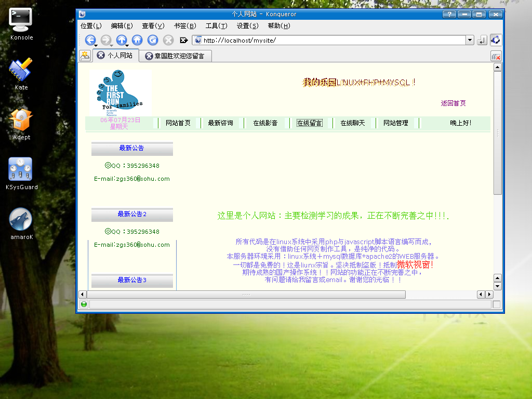Switch to the 章国胜欢迎您留言 tab

pyautogui.click(x=179, y=56)
